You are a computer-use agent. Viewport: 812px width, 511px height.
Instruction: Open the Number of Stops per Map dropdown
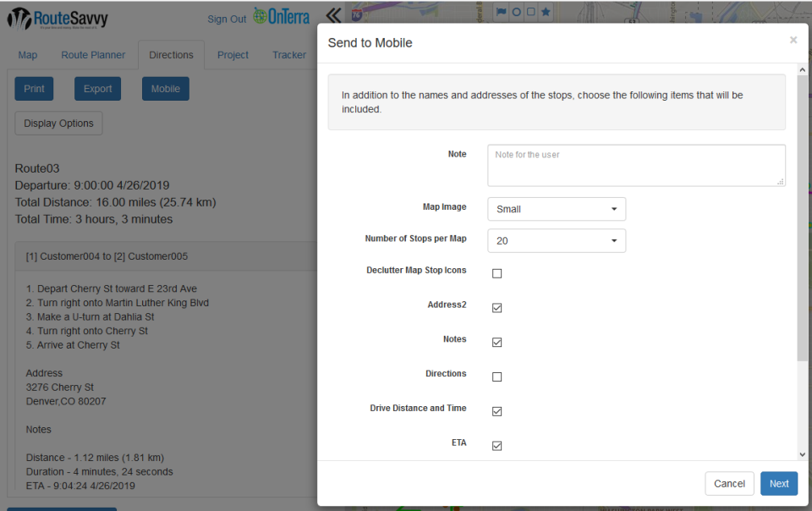click(x=556, y=240)
